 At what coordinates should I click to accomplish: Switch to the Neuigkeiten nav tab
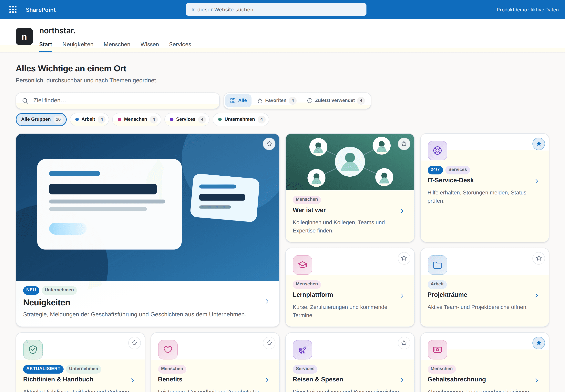(x=78, y=44)
